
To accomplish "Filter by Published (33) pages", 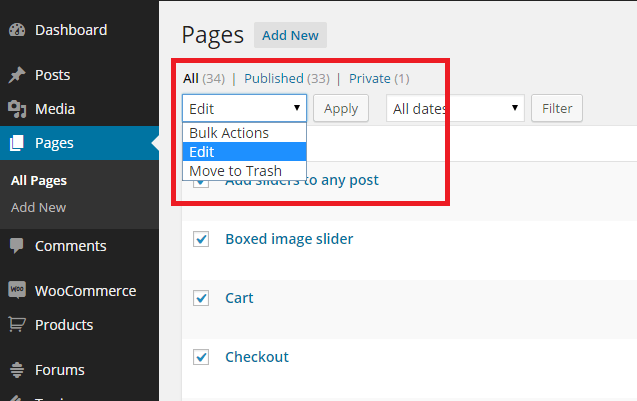I will click(x=287, y=78).
